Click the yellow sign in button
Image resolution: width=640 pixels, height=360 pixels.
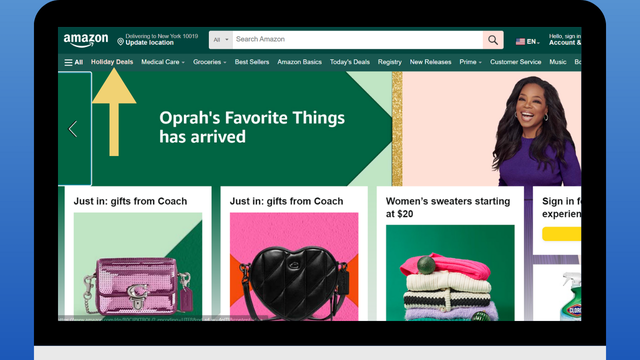pos(562,234)
